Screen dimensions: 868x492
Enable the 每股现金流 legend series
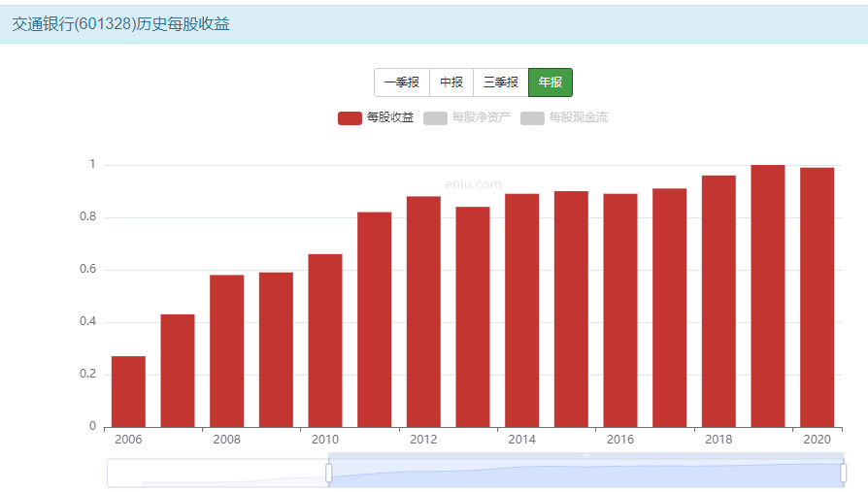click(564, 117)
